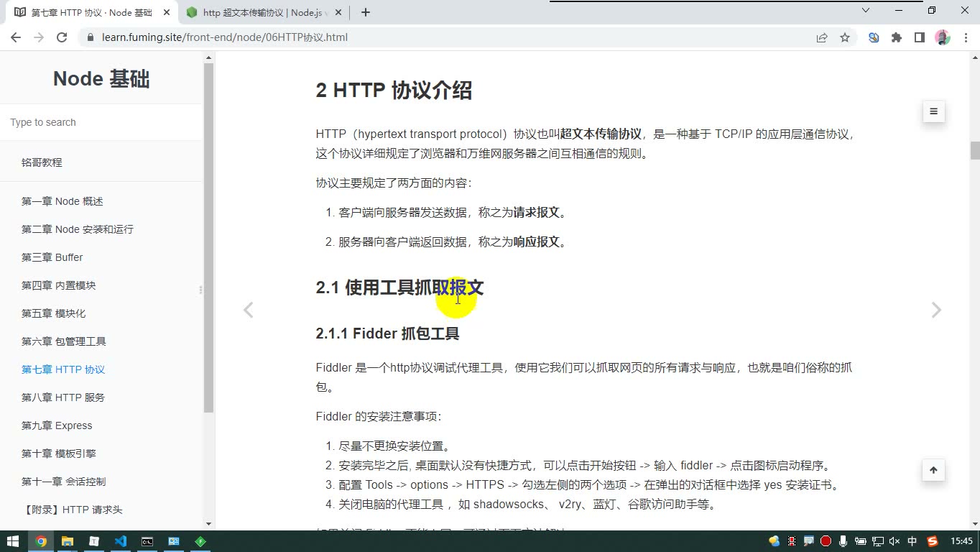This screenshot has height=552, width=980.
Task: Click the page scroll-up arrow at right edge
Action: (x=975, y=57)
